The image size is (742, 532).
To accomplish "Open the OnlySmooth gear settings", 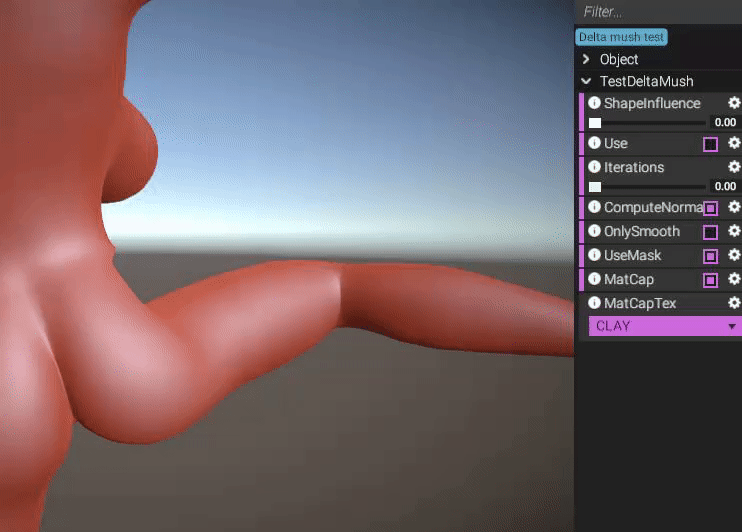I will point(734,231).
